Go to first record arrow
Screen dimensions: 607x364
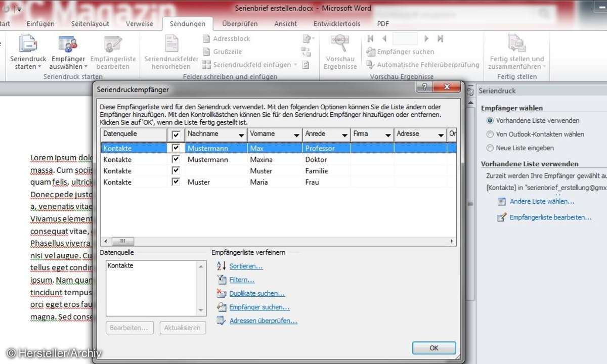[x=371, y=38]
